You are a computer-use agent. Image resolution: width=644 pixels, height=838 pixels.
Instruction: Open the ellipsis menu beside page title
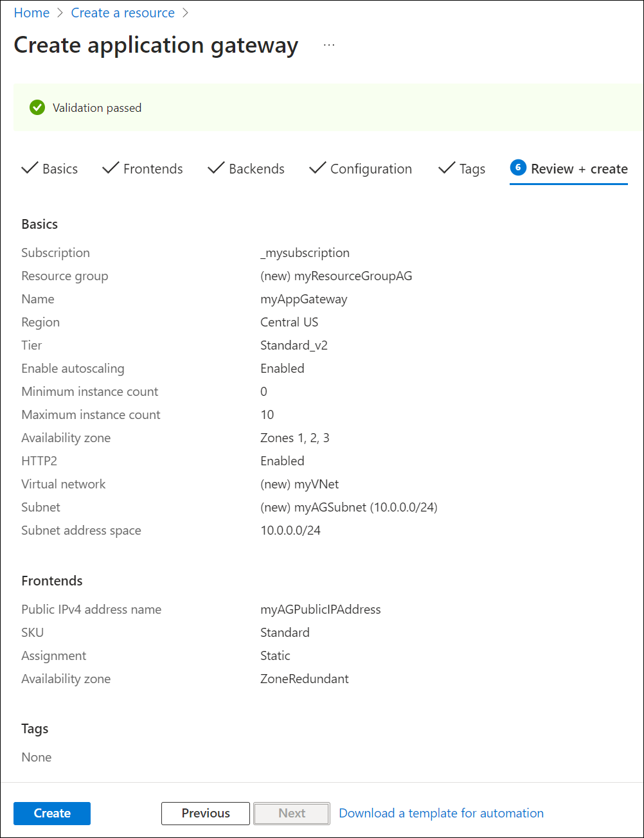329,44
